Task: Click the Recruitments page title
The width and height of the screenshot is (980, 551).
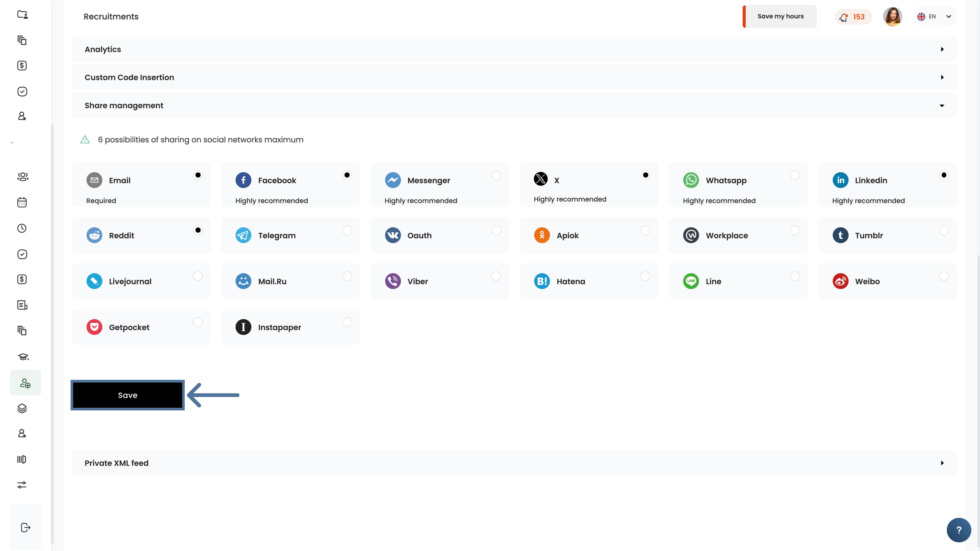Action: point(111,17)
